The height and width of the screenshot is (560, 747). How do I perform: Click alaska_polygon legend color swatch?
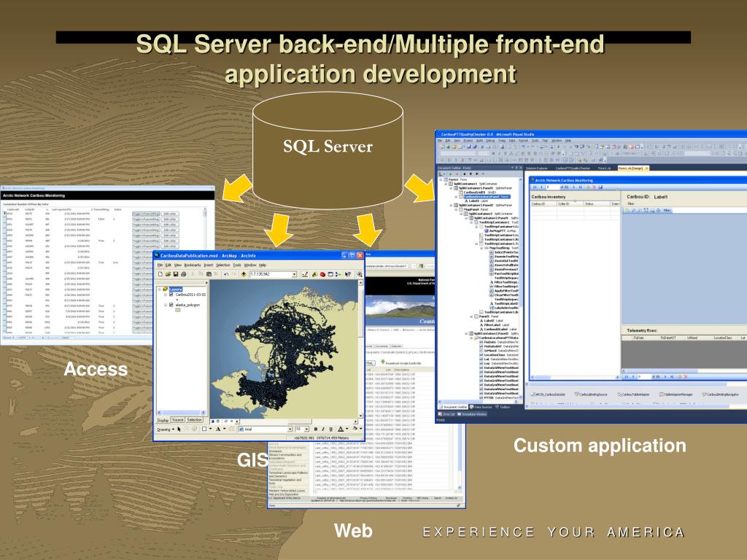click(x=178, y=310)
